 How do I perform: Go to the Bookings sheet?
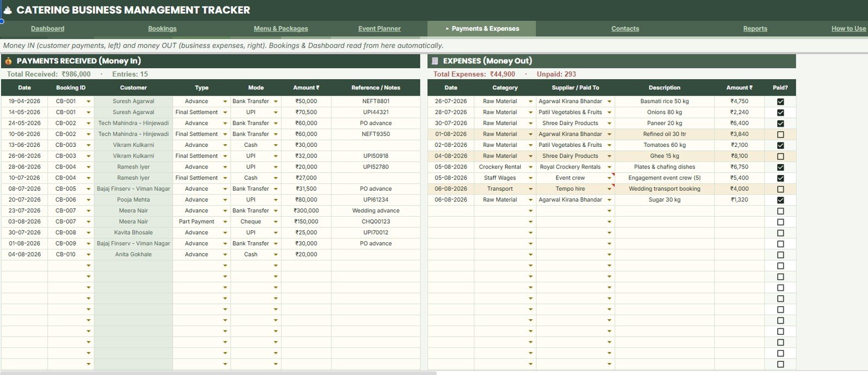tap(162, 29)
